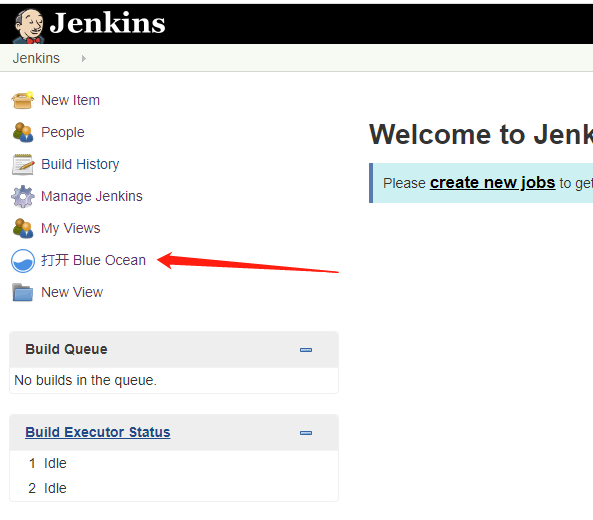
Task: Click the Build History notepad icon
Action: (x=23, y=164)
